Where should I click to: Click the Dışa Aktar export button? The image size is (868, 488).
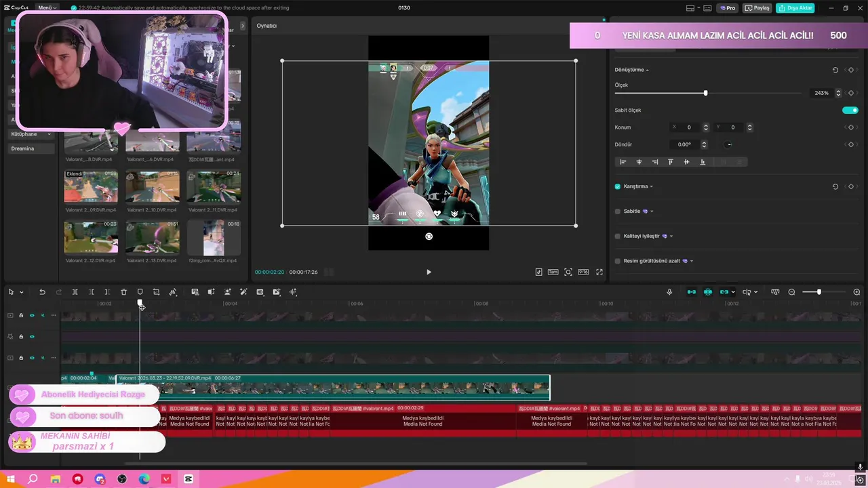click(795, 8)
